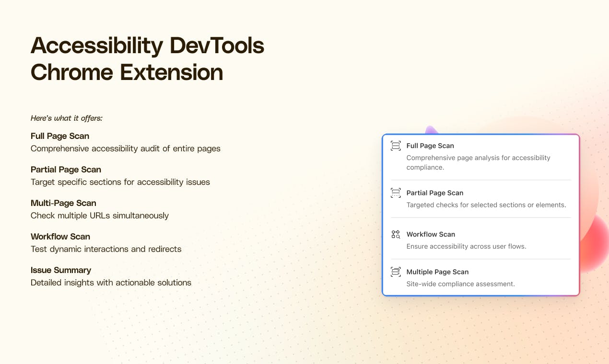609x364 pixels.
Task: Pick Multiple Page Scan menu entry title
Action: pyautogui.click(x=437, y=272)
